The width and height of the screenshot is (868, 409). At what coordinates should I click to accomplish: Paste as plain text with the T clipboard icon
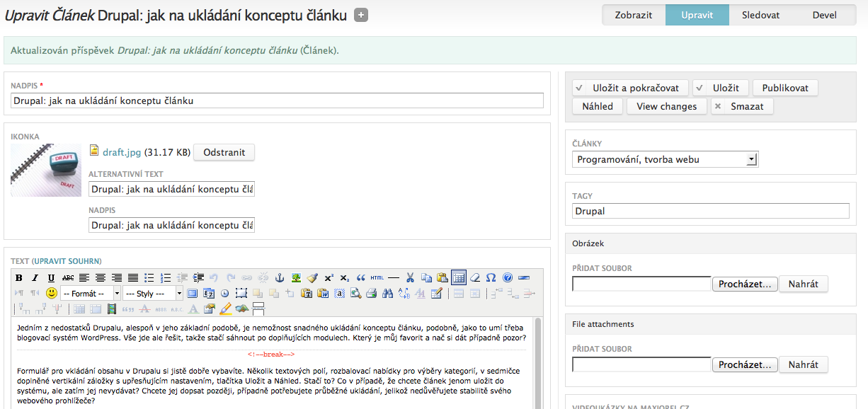tap(307, 293)
